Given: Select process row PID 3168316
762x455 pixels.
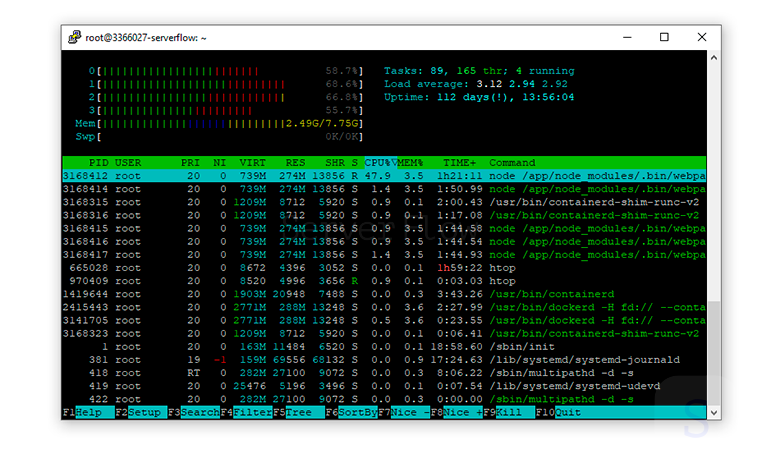Looking at the screenshot, I should (x=384, y=215).
